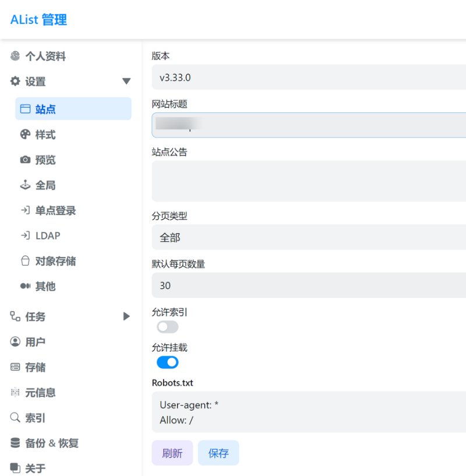The image size is (466, 476).
Task: Enable the 允许索引 switch
Action: (167, 327)
